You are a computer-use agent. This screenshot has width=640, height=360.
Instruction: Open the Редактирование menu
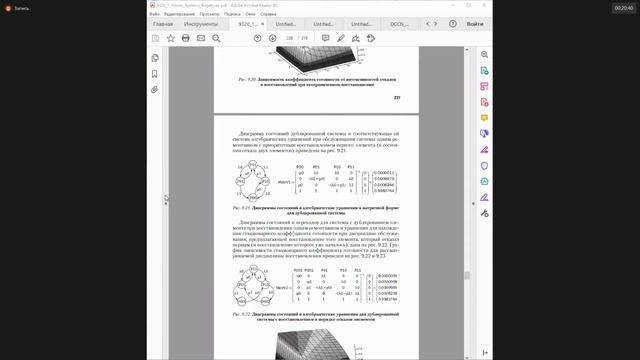(x=179, y=14)
